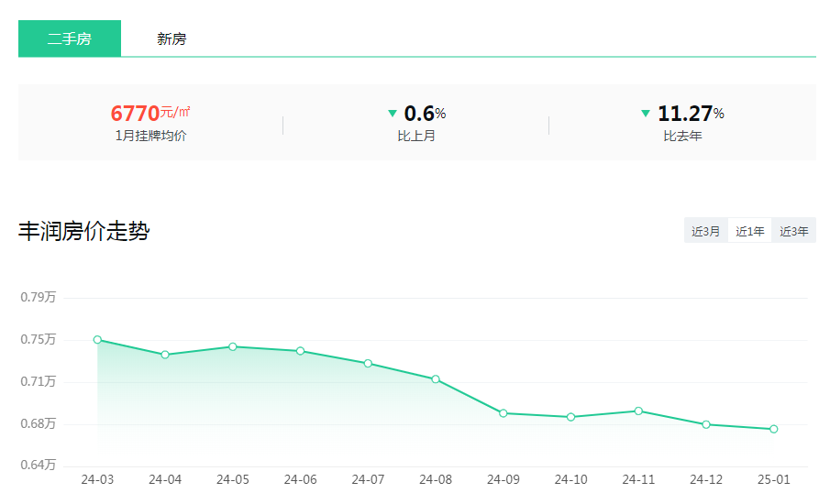Click the 24-08 point on trend line

(436, 379)
